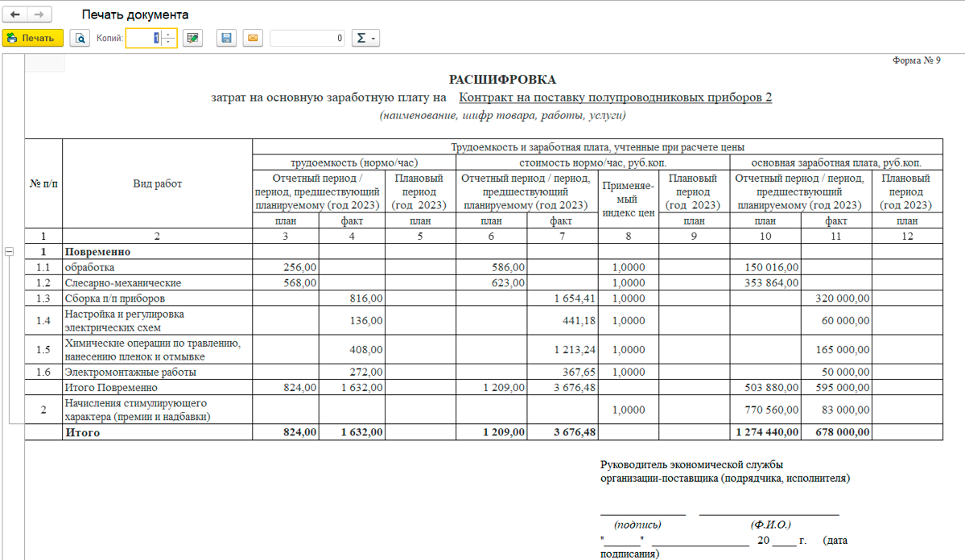The image size is (965, 560).
Task: Click the Копий copies input field
Action: click(143, 38)
